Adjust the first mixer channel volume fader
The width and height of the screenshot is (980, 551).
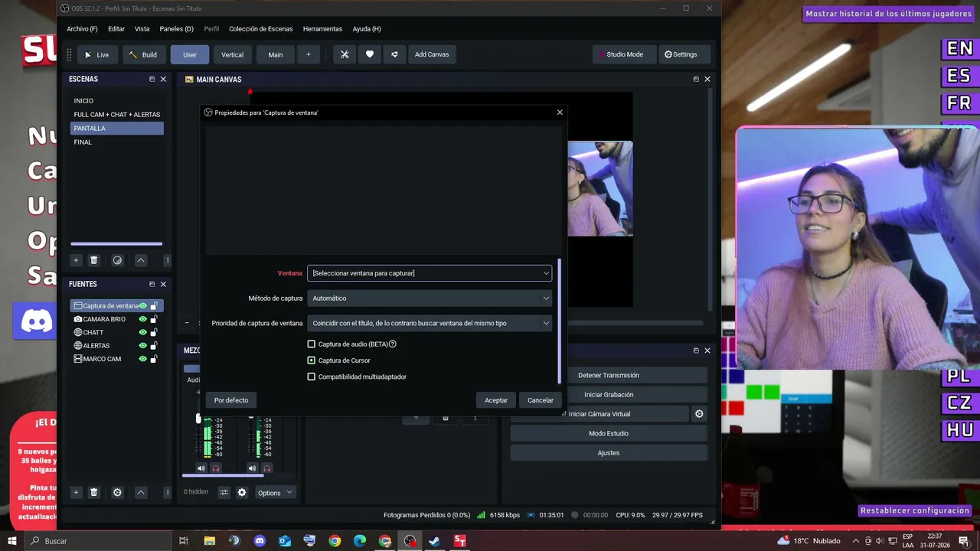pos(198,419)
